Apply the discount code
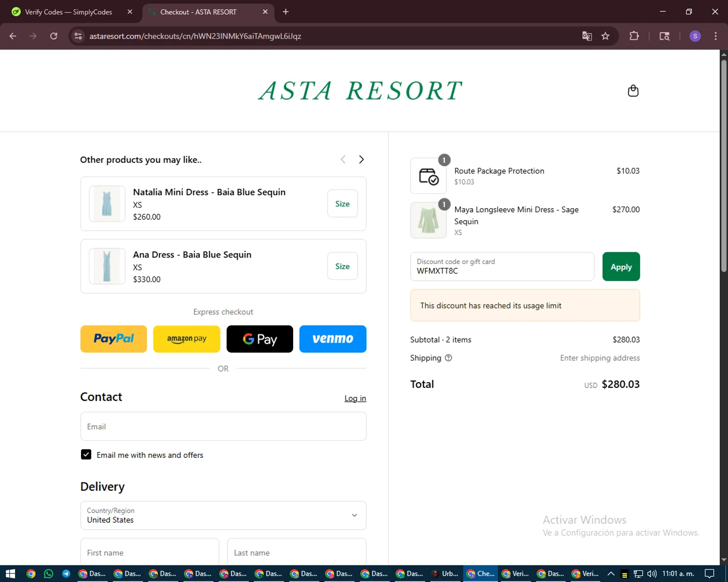This screenshot has width=728, height=582. click(x=621, y=266)
